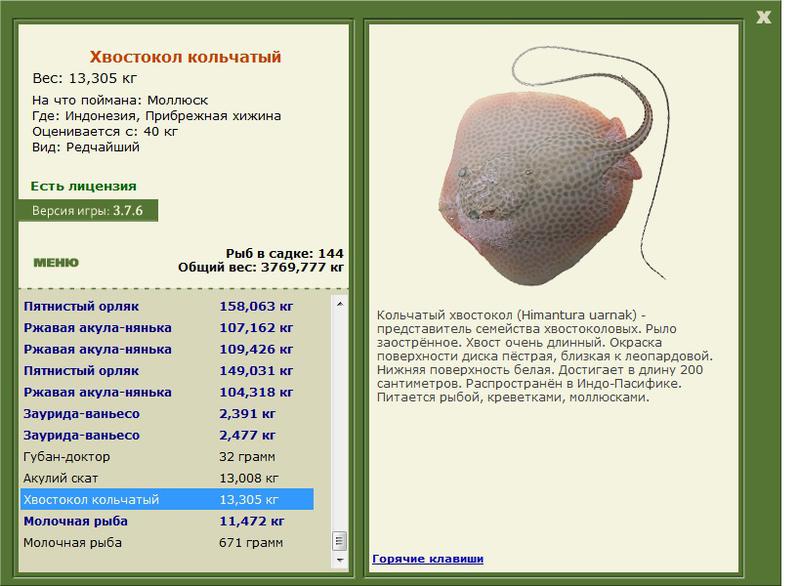Select Губан-доктор 32 грамм row
The width and height of the screenshot is (800, 586).
(167, 456)
